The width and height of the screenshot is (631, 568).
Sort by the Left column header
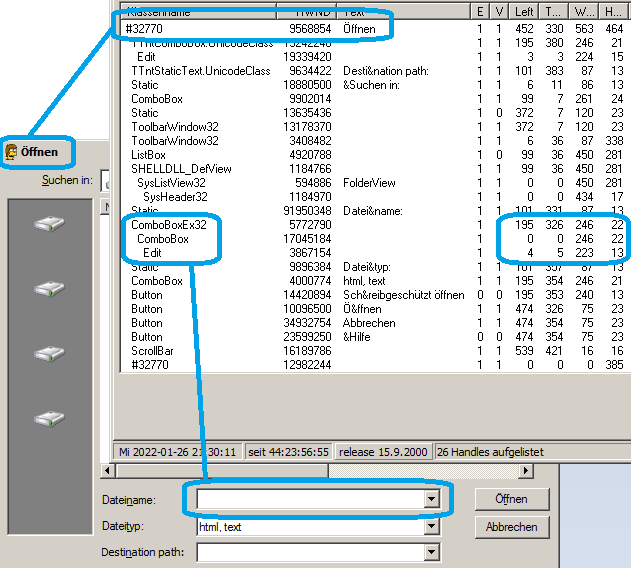coord(524,12)
